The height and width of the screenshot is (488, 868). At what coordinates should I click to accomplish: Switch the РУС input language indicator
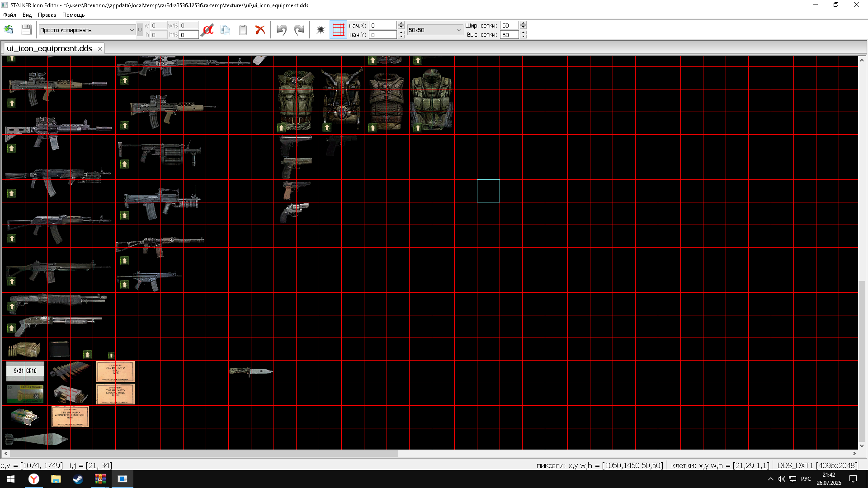806,479
